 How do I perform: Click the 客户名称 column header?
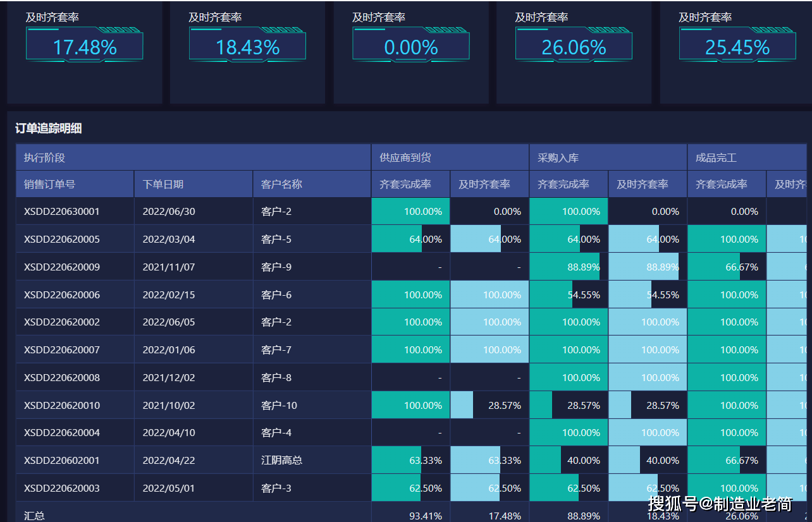click(312, 185)
